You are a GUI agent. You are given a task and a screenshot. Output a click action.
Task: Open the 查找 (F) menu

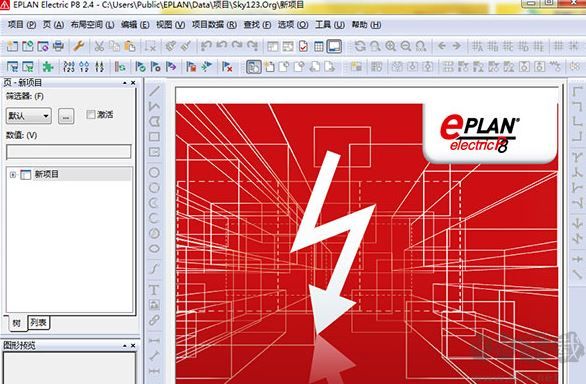click(257, 25)
